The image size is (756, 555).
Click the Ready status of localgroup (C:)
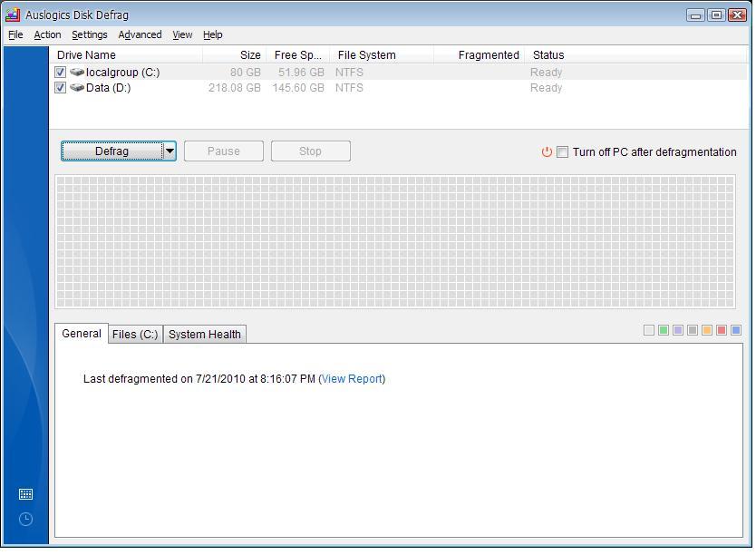click(547, 73)
